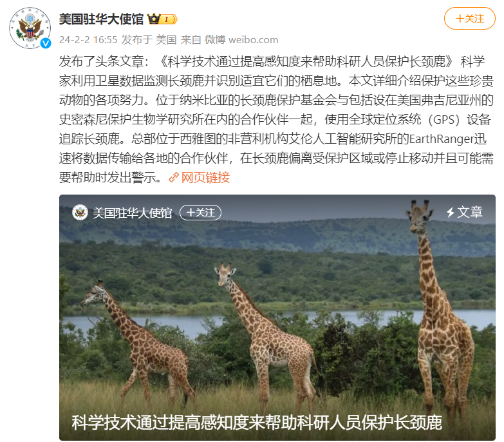Image resolution: width=504 pixels, height=442 pixels.
Task: Click the 《科学技术通过提高感知度…》 title in post text
Action: pyautogui.click(x=308, y=61)
